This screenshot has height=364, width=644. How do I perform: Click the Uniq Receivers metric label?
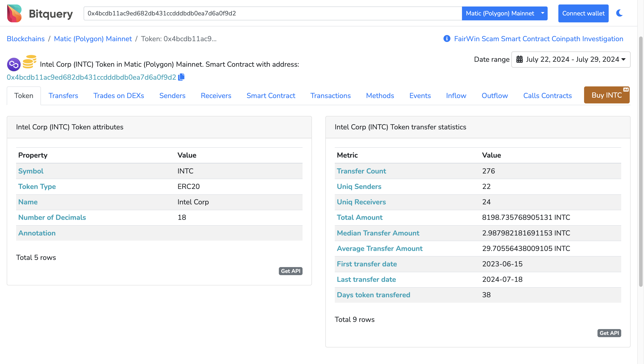coord(361,202)
